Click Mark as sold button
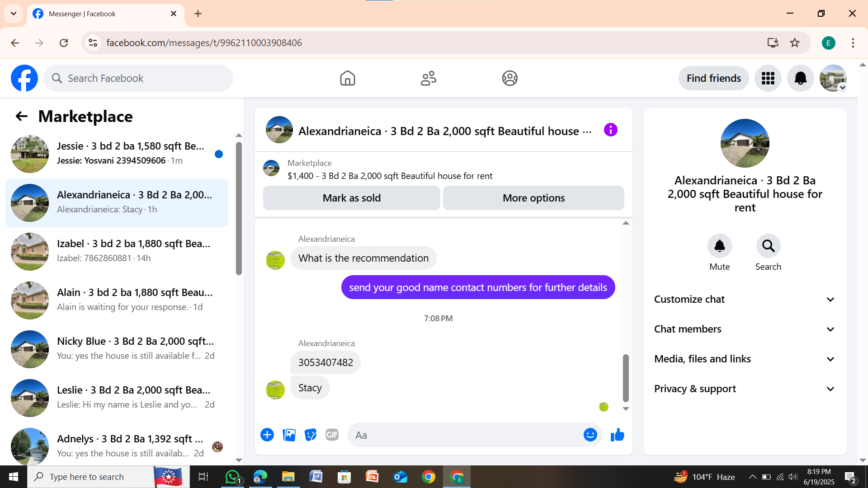868x488 pixels. point(352,198)
